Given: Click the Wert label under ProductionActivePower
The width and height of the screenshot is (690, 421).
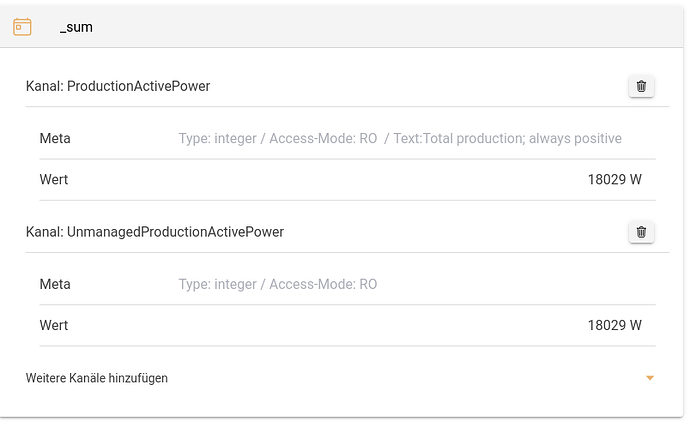Looking at the screenshot, I should 54,180.
